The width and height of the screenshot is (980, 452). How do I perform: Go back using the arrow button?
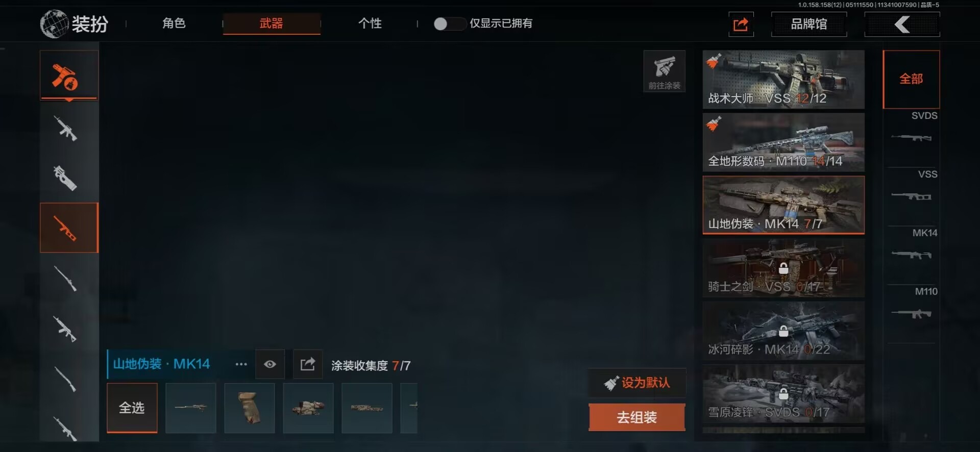pos(902,24)
